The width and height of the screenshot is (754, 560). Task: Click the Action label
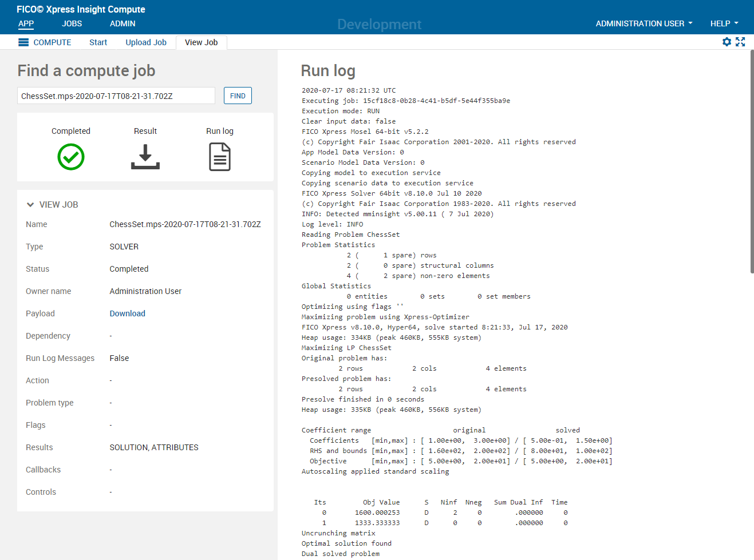pyautogui.click(x=37, y=380)
